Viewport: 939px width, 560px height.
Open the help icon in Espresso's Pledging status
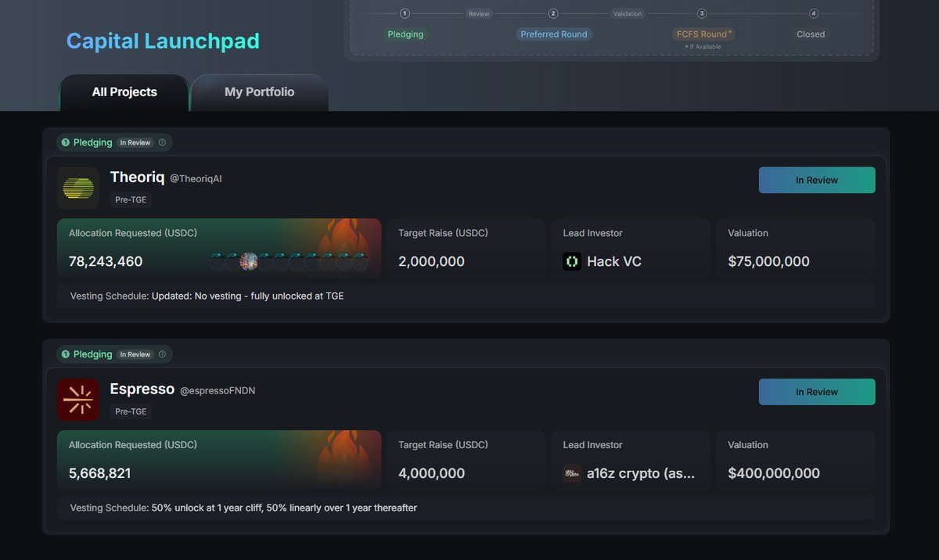[x=162, y=354]
